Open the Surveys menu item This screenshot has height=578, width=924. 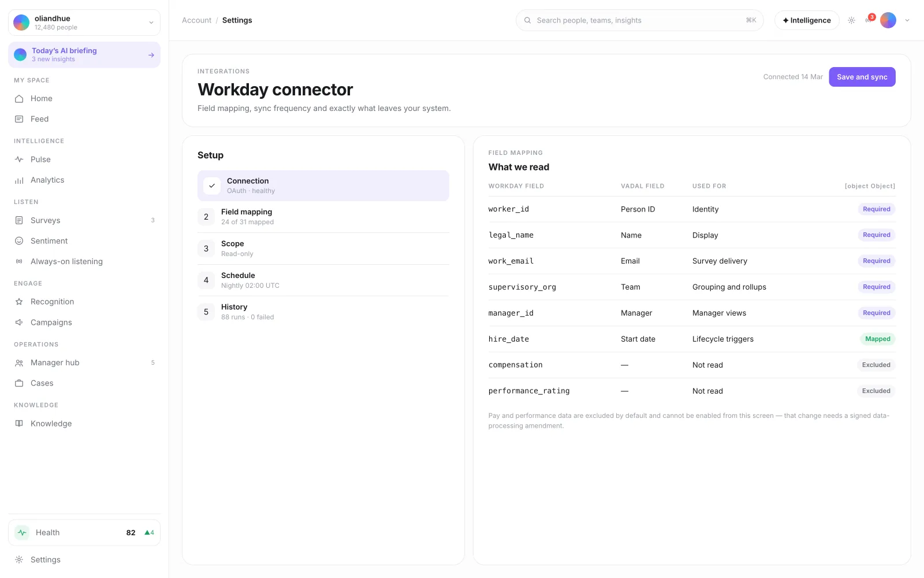(84, 220)
